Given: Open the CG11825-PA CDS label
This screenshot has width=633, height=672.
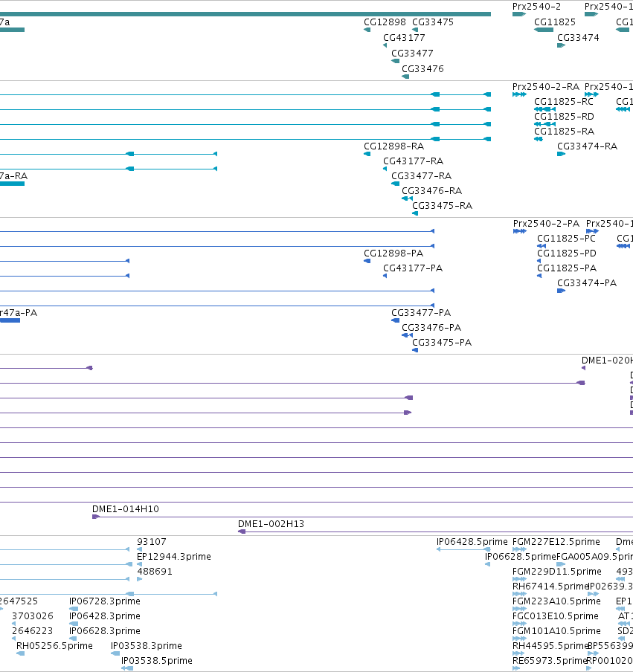Looking at the screenshot, I should [567, 268].
